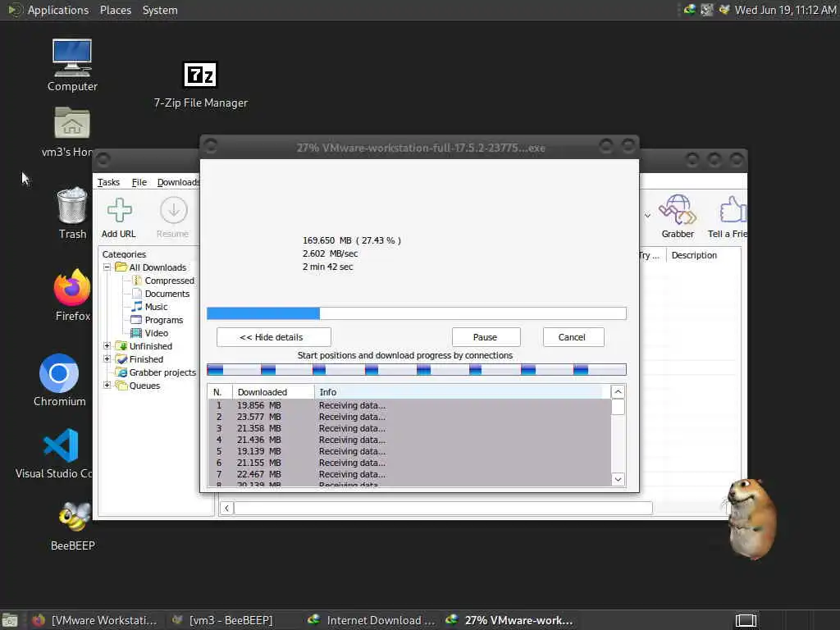Click the Tell a Friend icon

coord(728,217)
